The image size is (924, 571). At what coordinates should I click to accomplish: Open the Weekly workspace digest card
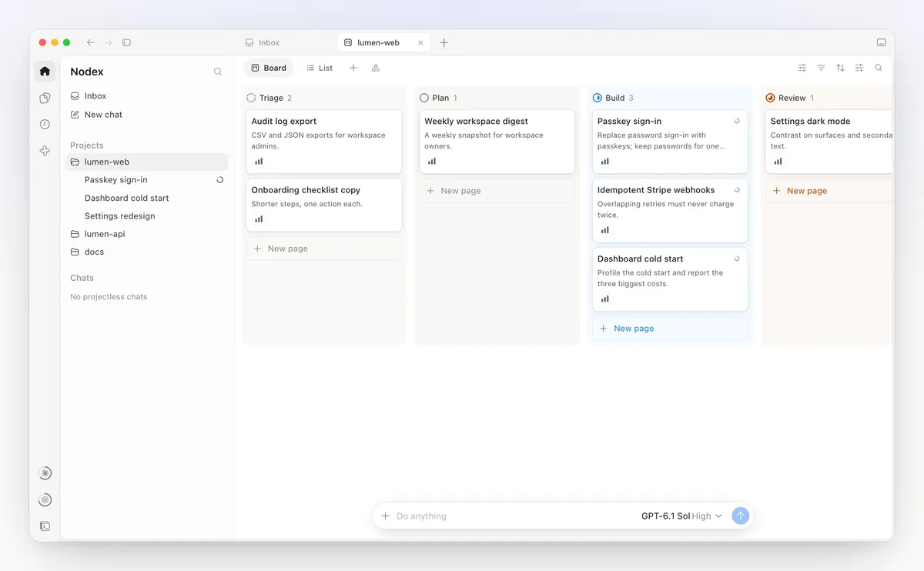click(x=497, y=142)
